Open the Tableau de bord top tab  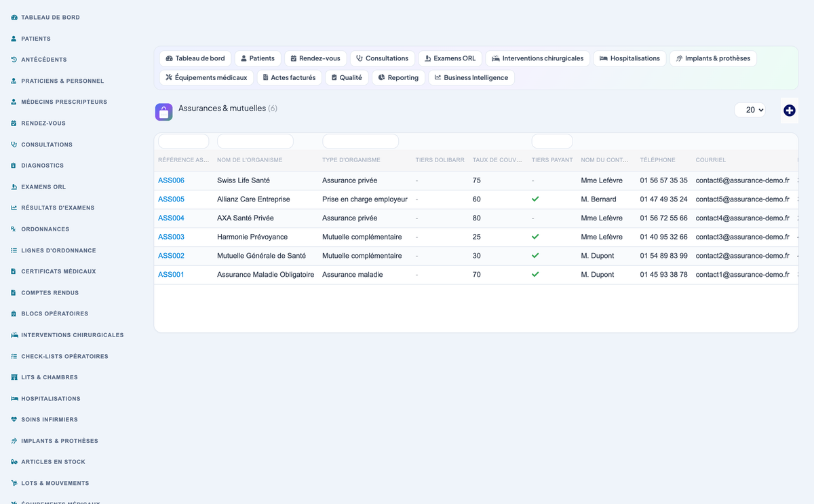click(x=195, y=58)
